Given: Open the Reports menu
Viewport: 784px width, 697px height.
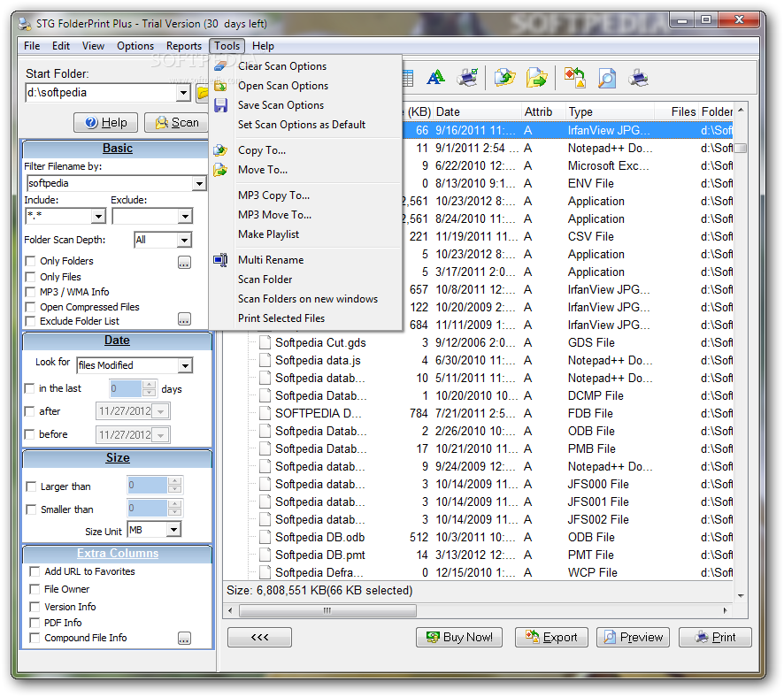Looking at the screenshot, I should click(x=183, y=46).
